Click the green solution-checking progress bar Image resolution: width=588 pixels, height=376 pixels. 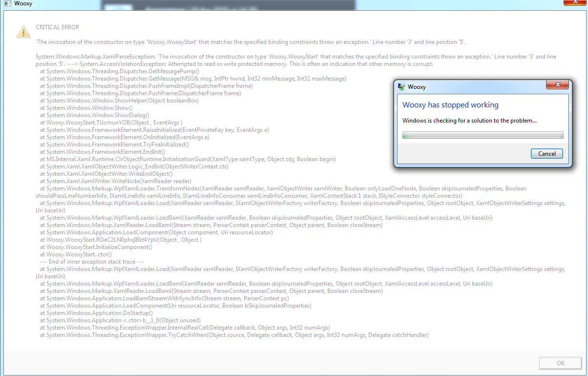click(x=483, y=135)
